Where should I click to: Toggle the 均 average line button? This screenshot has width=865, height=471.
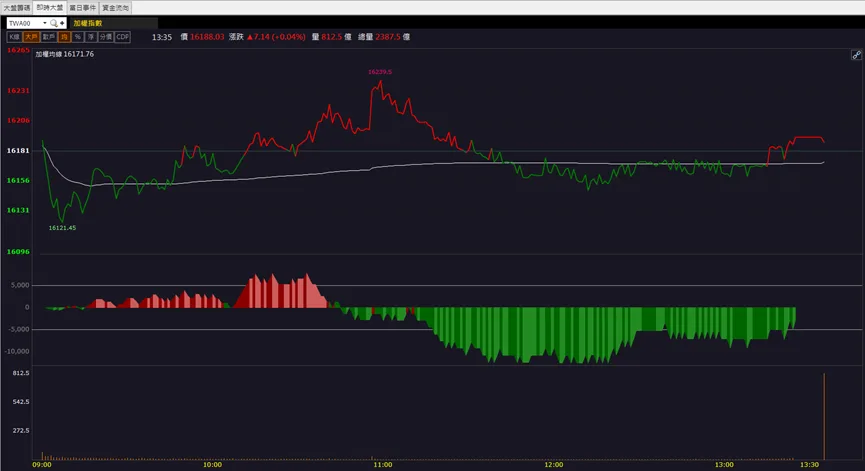point(64,37)
